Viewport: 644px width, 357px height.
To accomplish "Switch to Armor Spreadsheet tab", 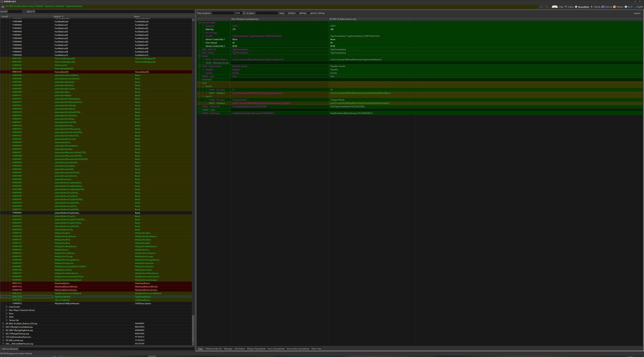I will 276,349.
